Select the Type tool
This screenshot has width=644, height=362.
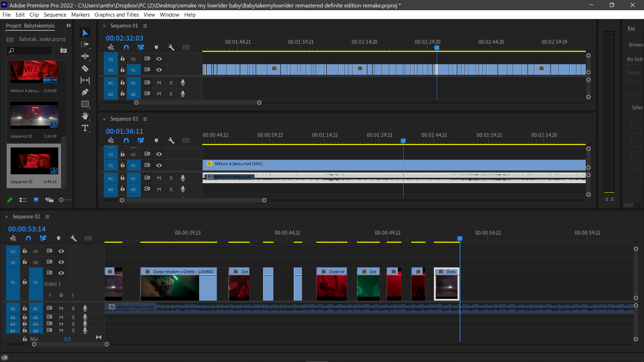point(85,128)
